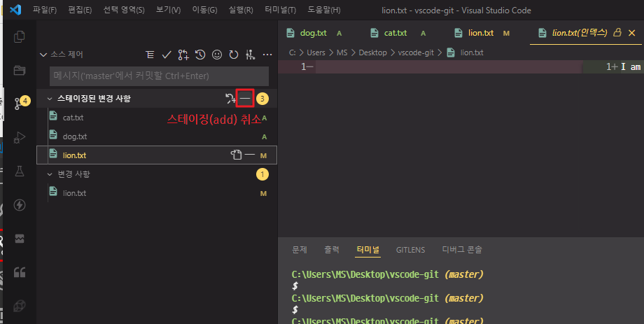Click the changes count badge 1
The image size is (644, 324).
click(262, 174)
